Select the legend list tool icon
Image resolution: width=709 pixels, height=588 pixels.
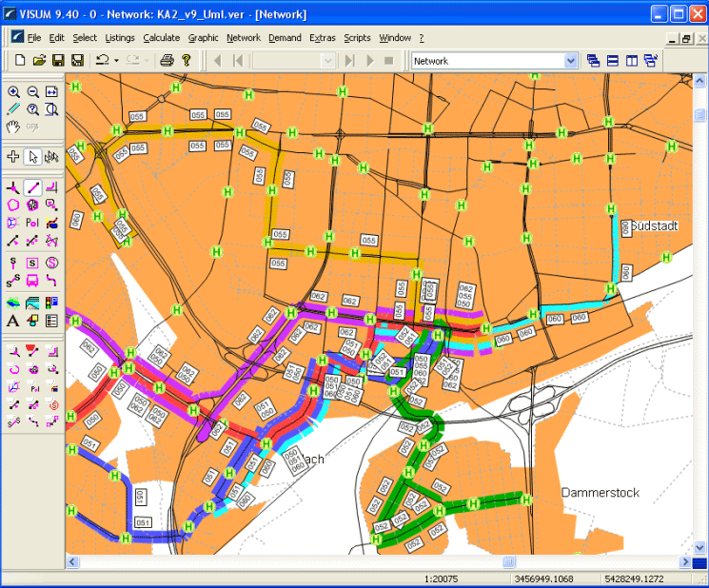[x=51, y=321]
